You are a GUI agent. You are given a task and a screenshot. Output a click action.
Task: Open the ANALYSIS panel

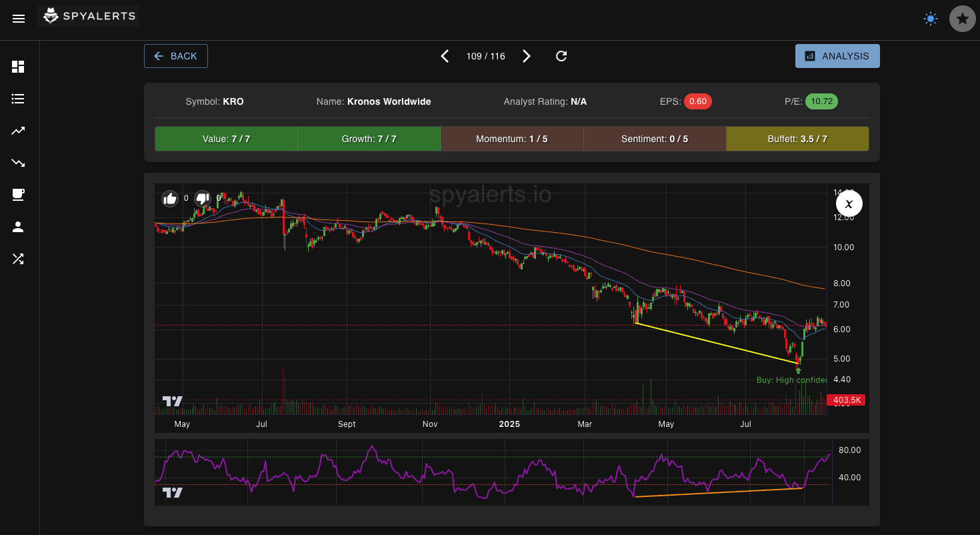click(x=837, y=56)
